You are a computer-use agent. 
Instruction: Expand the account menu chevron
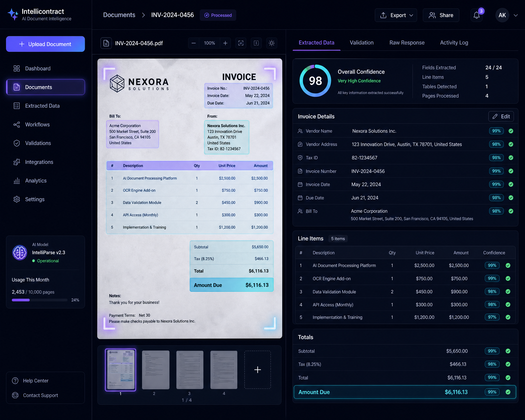516,15
